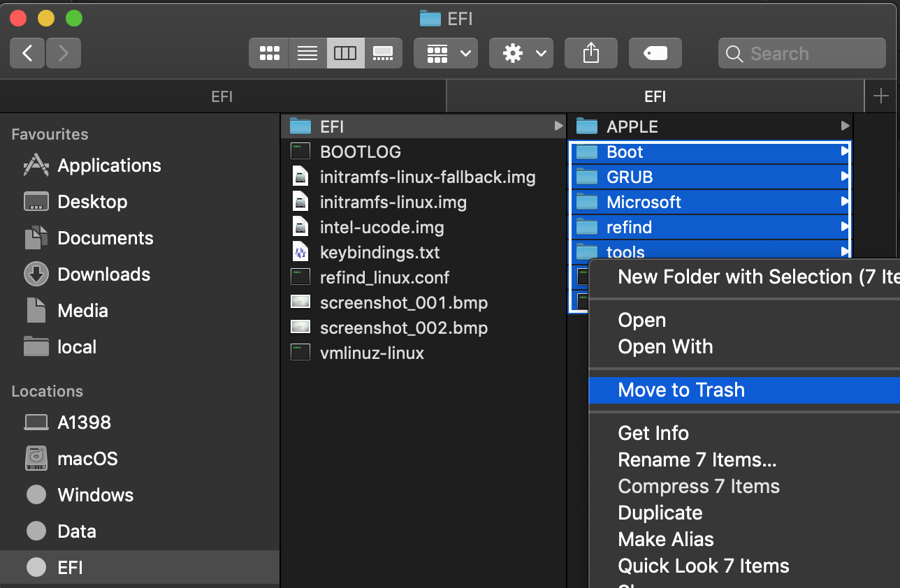Select the Microsoft folder

tap(711, 202)
